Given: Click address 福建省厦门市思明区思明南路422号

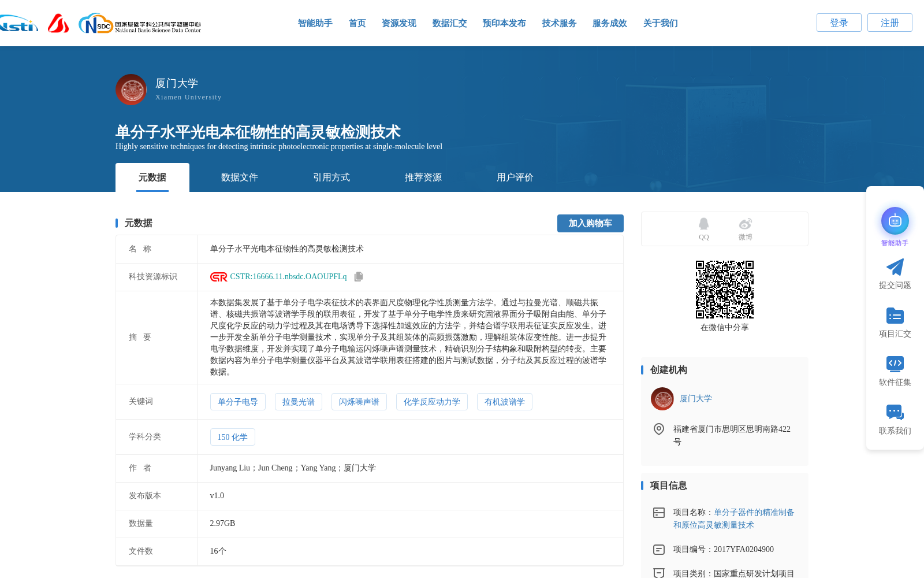Looking at the screenshot, I should (x=732, y=435).
